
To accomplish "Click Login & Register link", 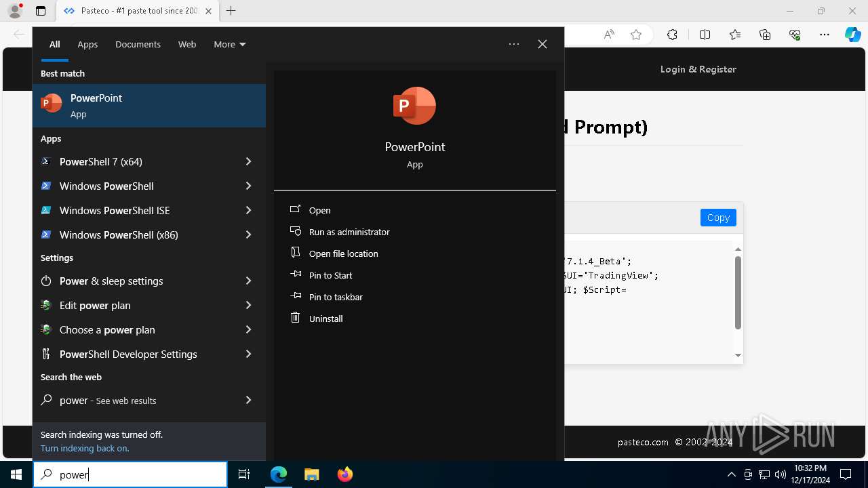I will tap(698, 69).
